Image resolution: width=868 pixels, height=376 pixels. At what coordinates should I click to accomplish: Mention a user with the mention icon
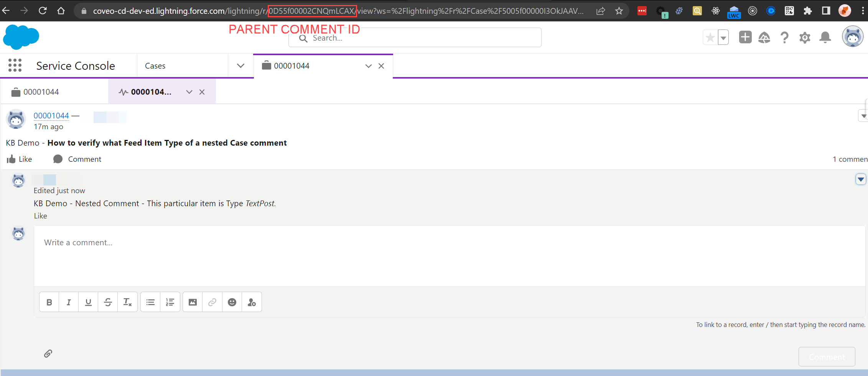point(252,302)
